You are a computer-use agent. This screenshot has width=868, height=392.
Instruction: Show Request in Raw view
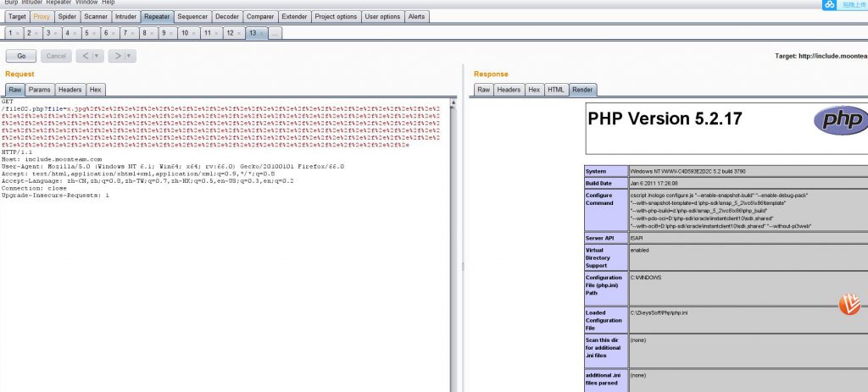[x=15, y=90]
